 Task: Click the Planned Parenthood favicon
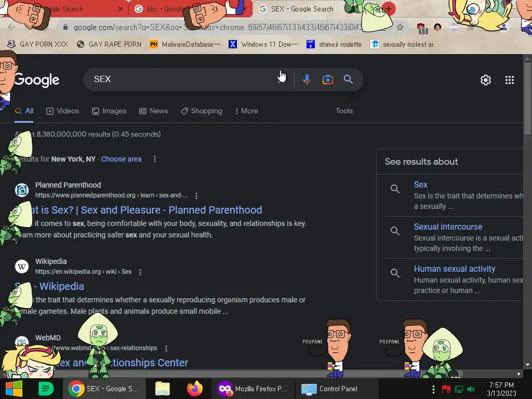pyautogui.click(x=22, y=190)
